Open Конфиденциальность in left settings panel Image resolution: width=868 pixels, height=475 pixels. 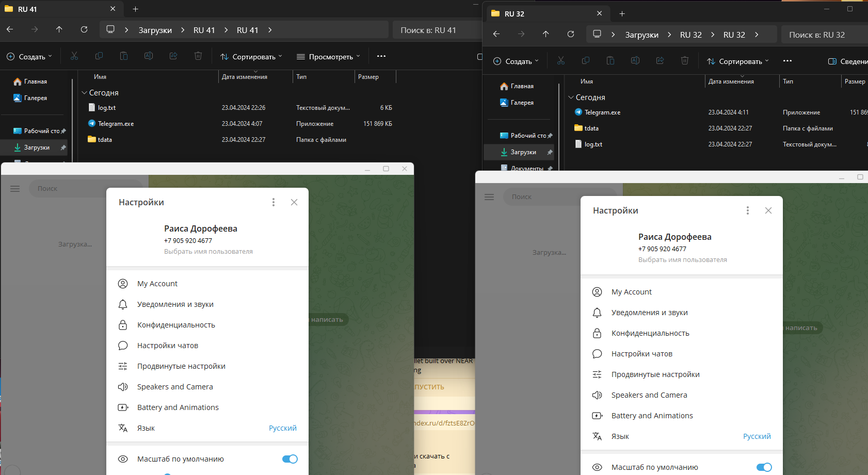pos(176,325)
